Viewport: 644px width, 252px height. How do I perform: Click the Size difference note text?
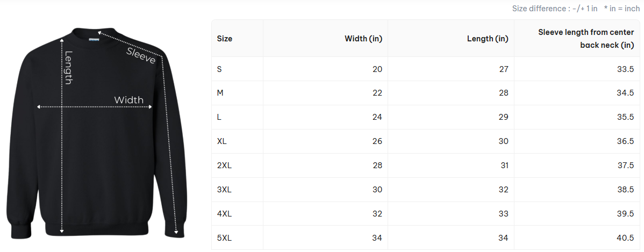(x=554, y=9)
